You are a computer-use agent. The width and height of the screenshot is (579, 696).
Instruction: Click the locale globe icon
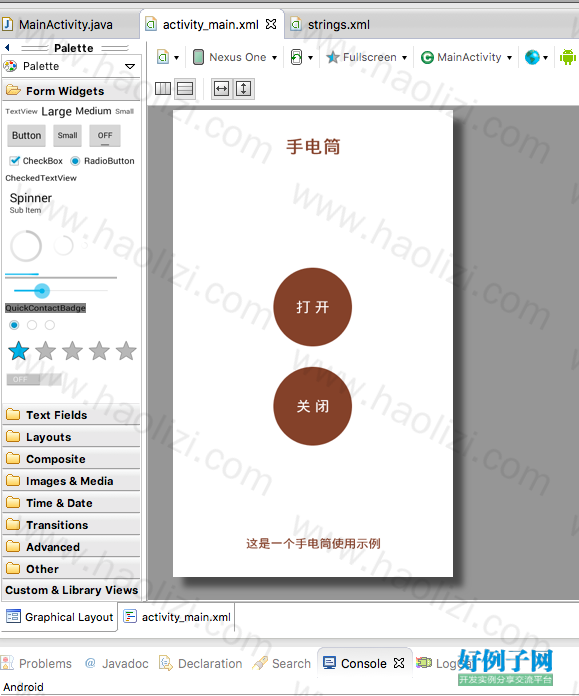(532, 57)
